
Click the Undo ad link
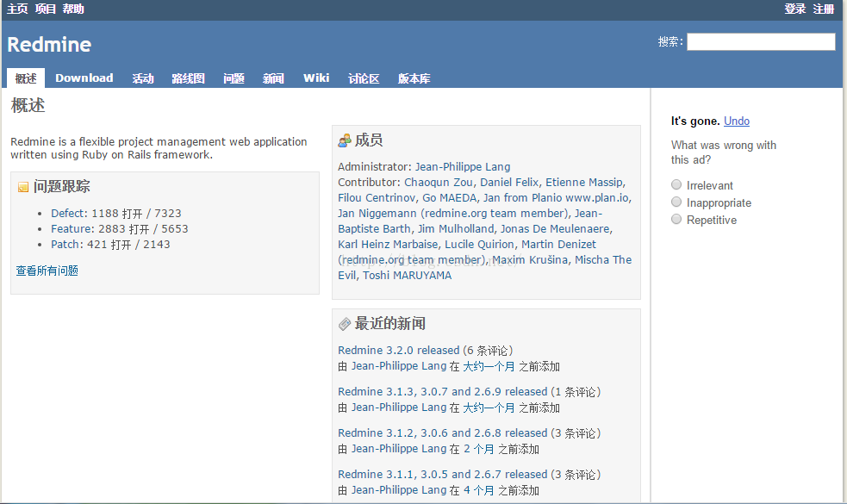pos(736,121)
